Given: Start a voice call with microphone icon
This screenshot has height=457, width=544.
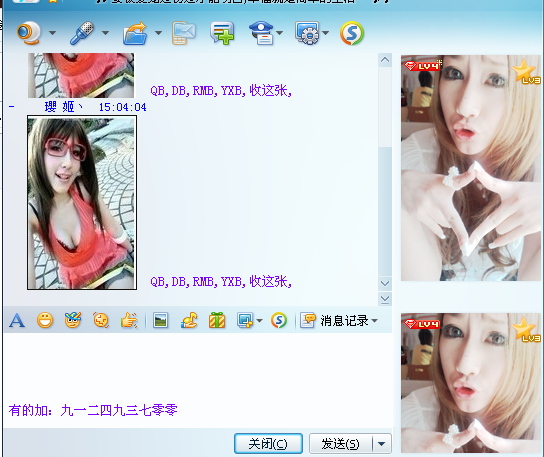Looking at the screenshot, I should (x=82, y=33).
